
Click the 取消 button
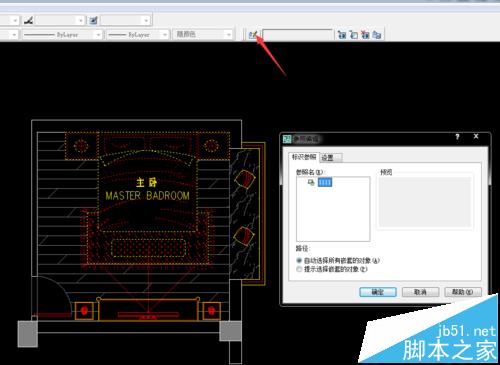(x=420, y=292)
